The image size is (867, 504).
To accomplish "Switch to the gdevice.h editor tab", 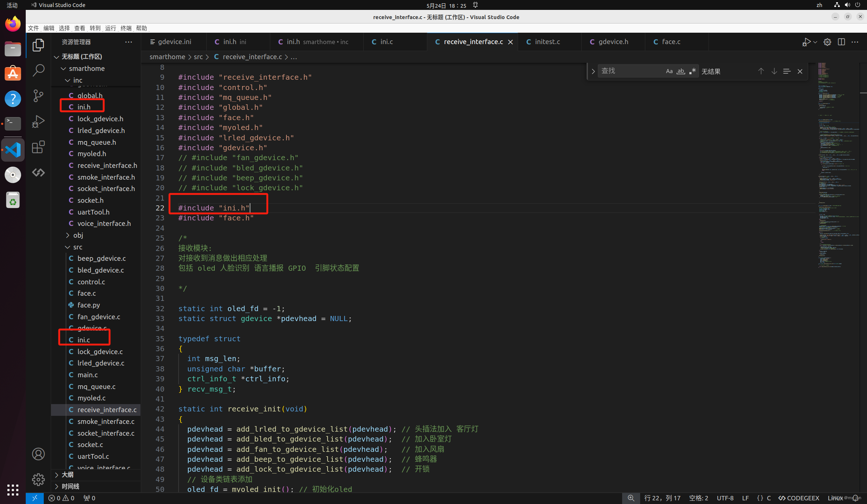I will pyautogui.click(x=613, y=42).
